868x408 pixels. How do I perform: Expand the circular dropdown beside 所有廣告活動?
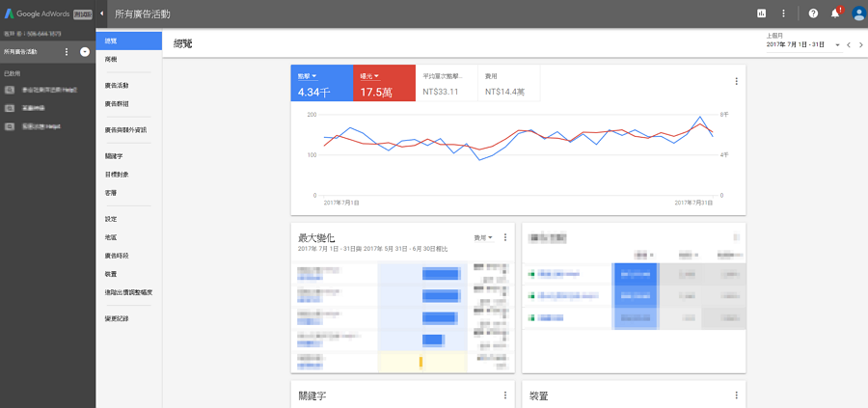[x=85, y=51]
